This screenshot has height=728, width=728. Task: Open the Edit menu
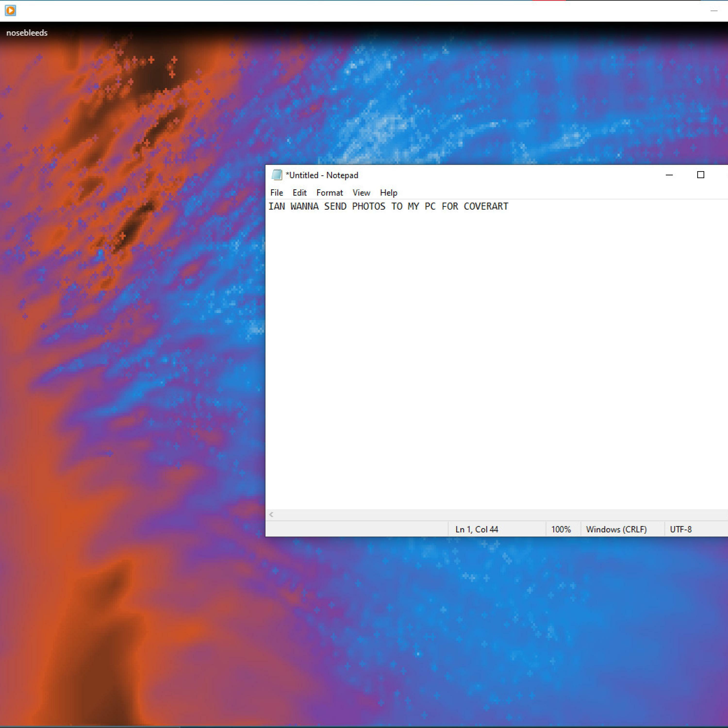(299, 192)
